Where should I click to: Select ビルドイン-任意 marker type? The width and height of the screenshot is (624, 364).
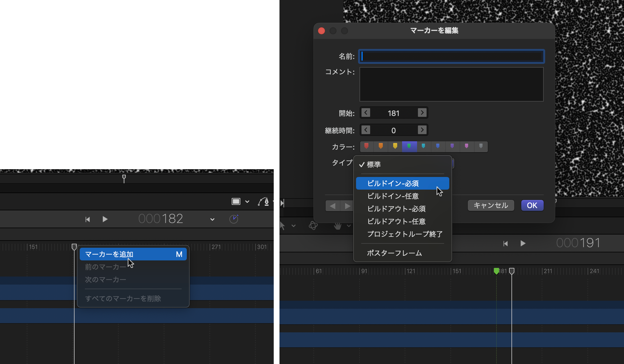tap(393, 196)
